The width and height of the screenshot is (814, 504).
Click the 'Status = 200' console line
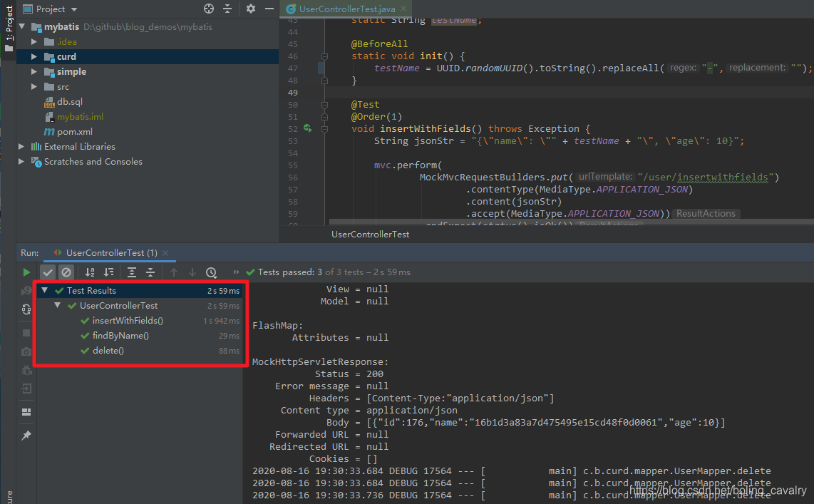tap(349, 374)
